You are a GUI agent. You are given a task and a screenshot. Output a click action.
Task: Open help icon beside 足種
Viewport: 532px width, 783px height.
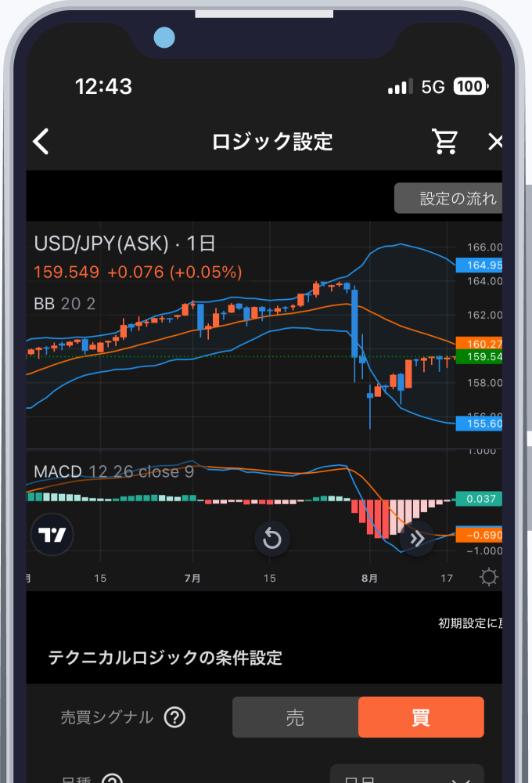112,779
